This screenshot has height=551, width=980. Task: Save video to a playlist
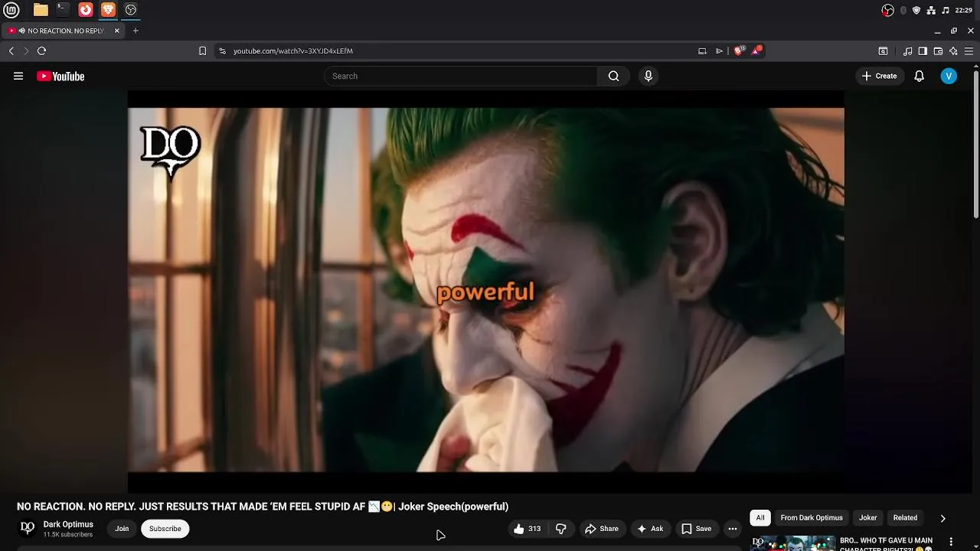pos(697,529)
